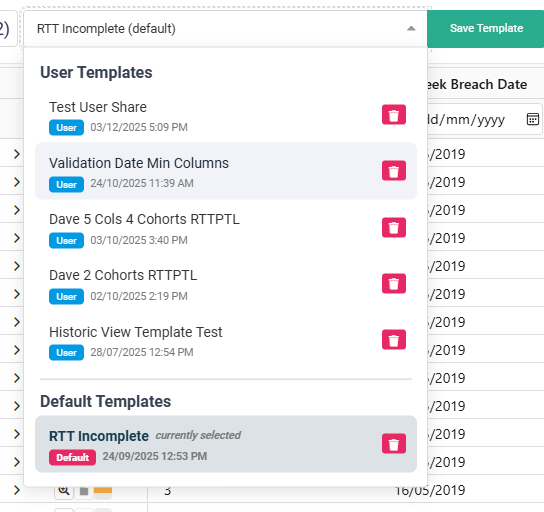Screen dimensions: 544x512
Task: Click the 03/12/2025 5:09 PM timestamp
Action: [139, 127]
